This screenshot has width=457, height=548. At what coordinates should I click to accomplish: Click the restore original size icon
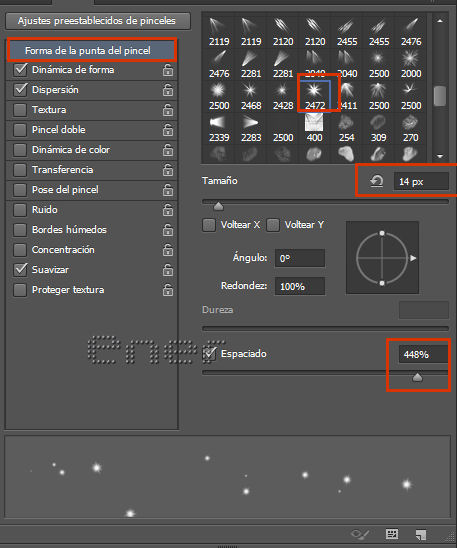[376, 181]
